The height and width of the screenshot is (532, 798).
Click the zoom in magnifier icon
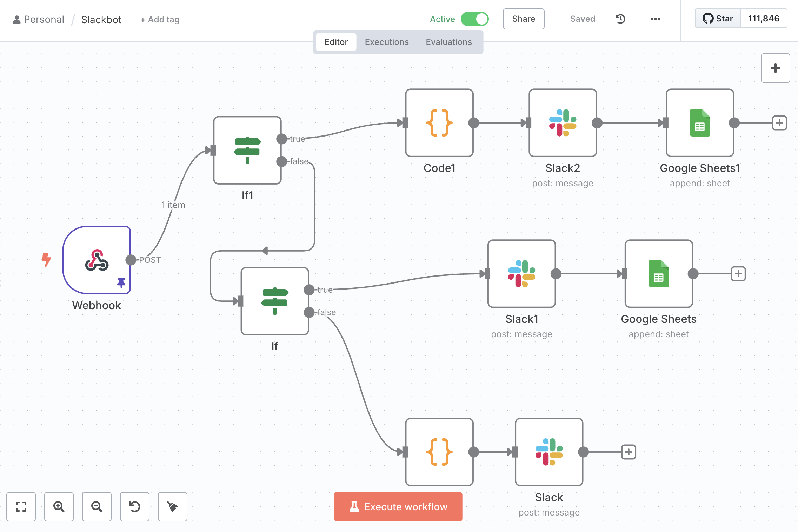tap(59, 507)
